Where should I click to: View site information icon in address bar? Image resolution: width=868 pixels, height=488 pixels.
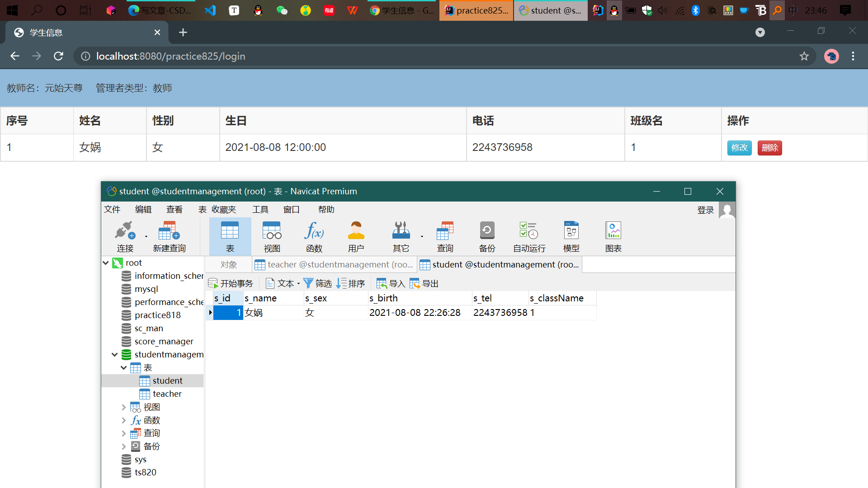(85, 56)
